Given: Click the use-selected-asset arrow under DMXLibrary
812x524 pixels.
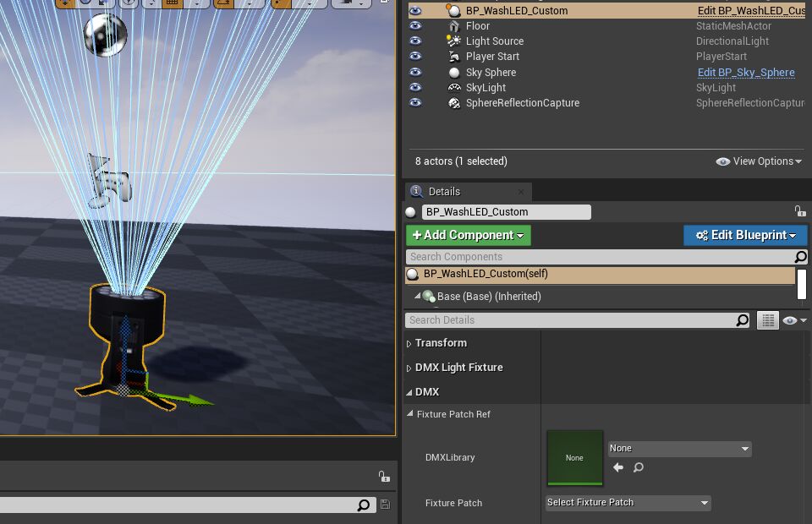Looking at the screenshot, I should point(618,467).
